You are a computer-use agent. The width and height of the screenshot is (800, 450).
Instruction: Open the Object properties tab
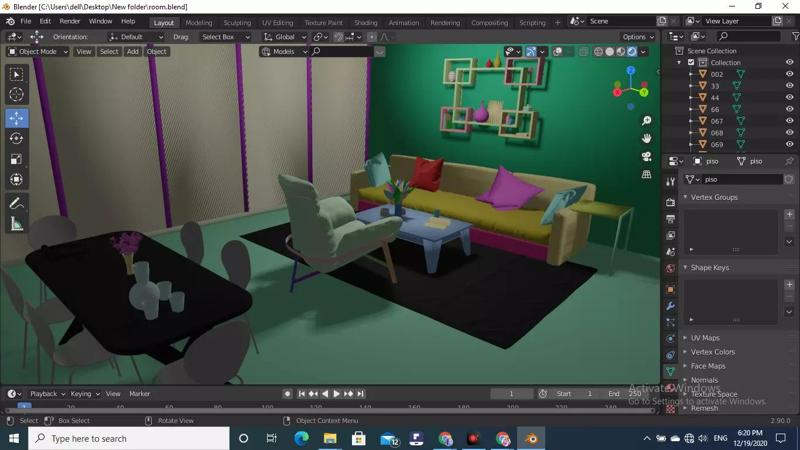(670, 290)
